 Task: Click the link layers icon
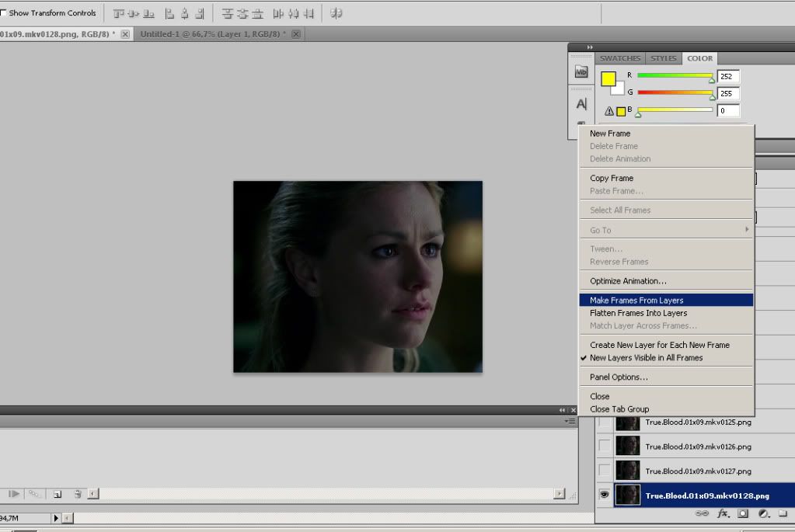pos(702,513)
